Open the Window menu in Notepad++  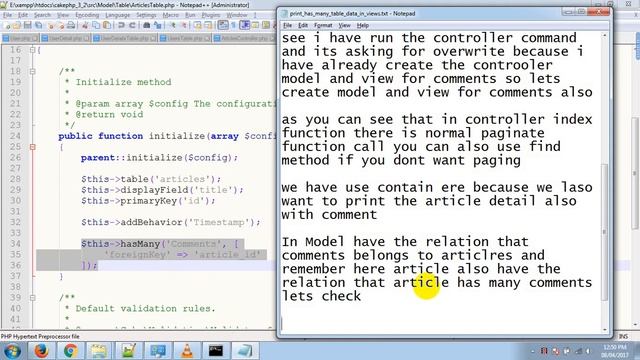[237, 15]
